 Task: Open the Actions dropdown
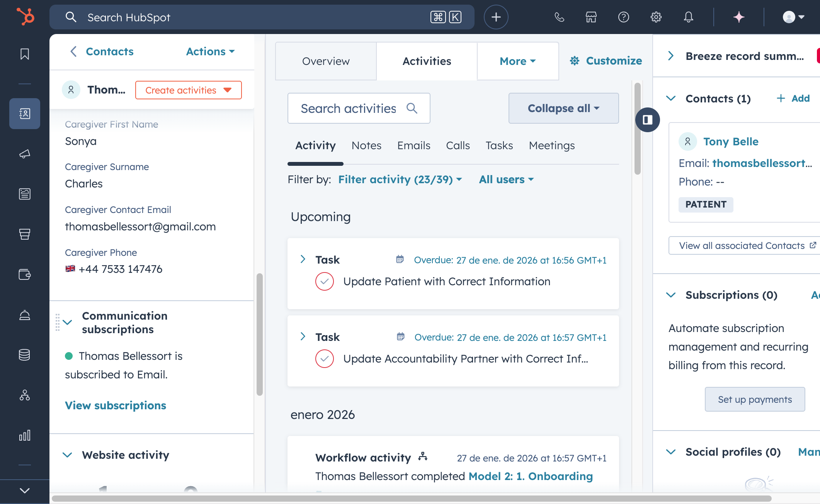[x=211, y=51]
